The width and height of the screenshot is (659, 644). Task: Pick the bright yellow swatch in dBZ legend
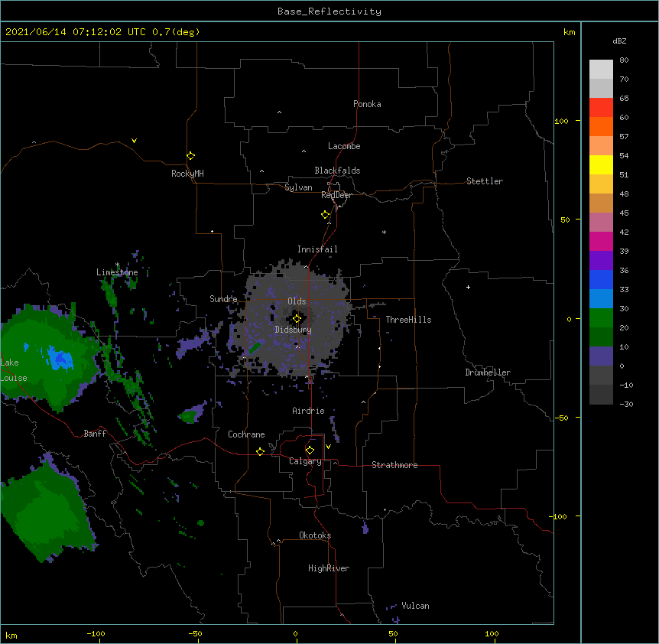click(x=601, y=165)
